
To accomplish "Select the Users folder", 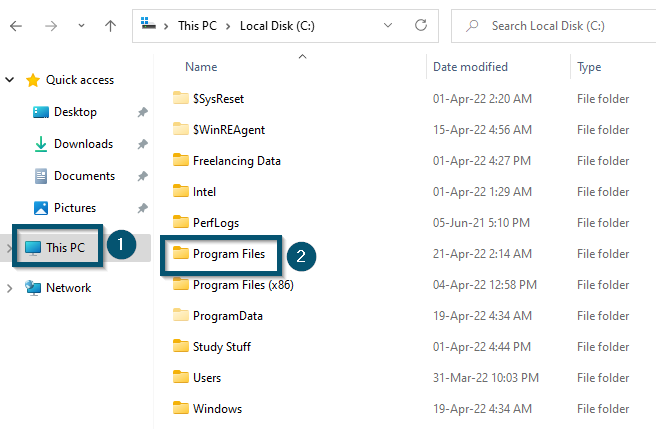I will 207,378.
